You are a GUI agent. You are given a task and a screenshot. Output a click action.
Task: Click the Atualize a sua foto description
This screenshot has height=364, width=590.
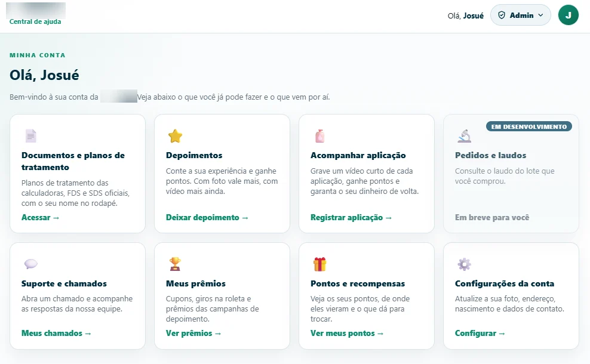[509, 304]
